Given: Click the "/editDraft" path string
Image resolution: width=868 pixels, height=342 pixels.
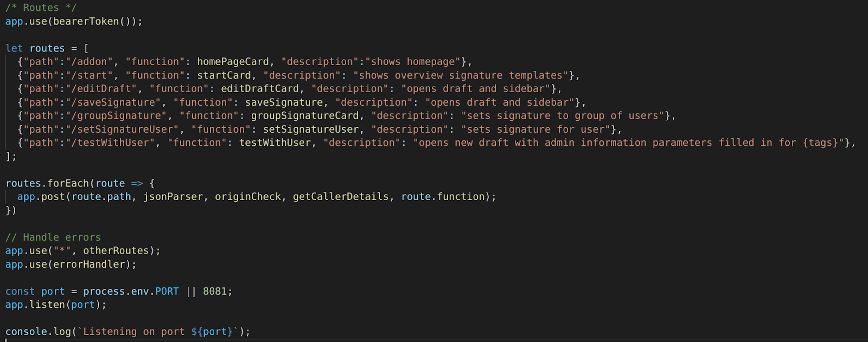Looking at the screenshot, I should [x=101, y=88].
